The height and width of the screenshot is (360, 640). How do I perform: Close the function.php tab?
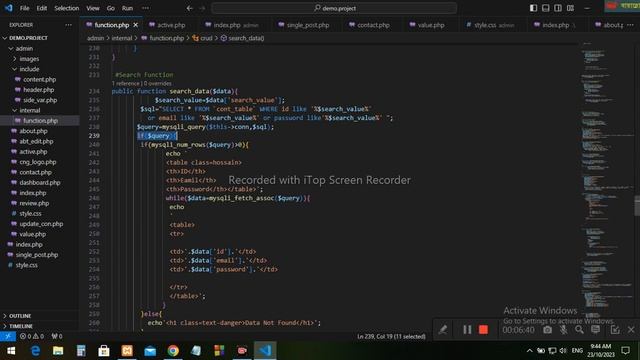[136, 25]
